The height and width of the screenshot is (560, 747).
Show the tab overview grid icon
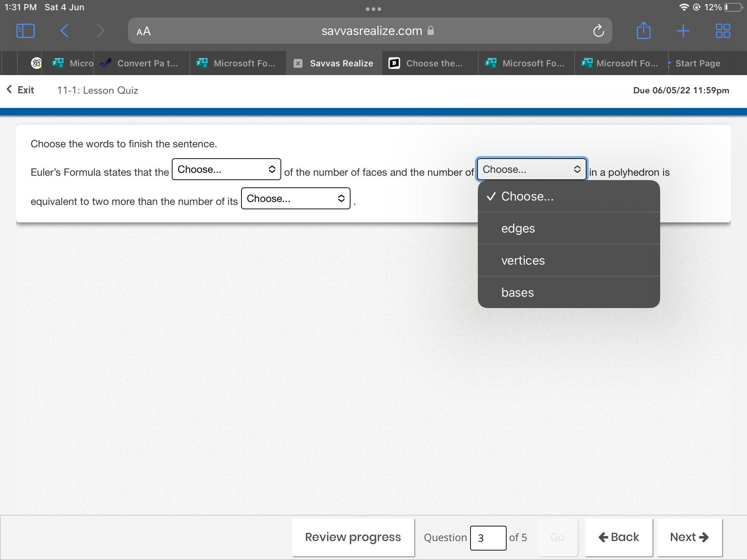click(723, 31)
